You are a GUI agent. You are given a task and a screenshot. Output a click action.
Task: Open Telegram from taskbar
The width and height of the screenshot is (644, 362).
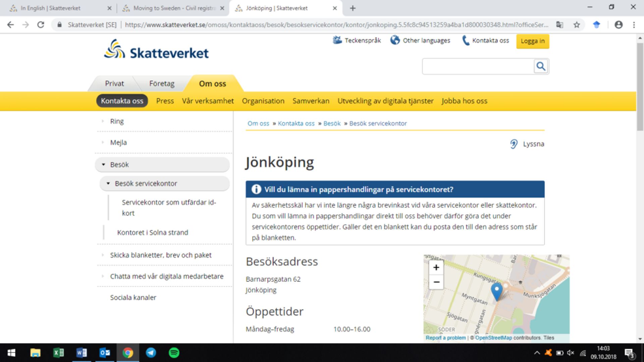151,353
